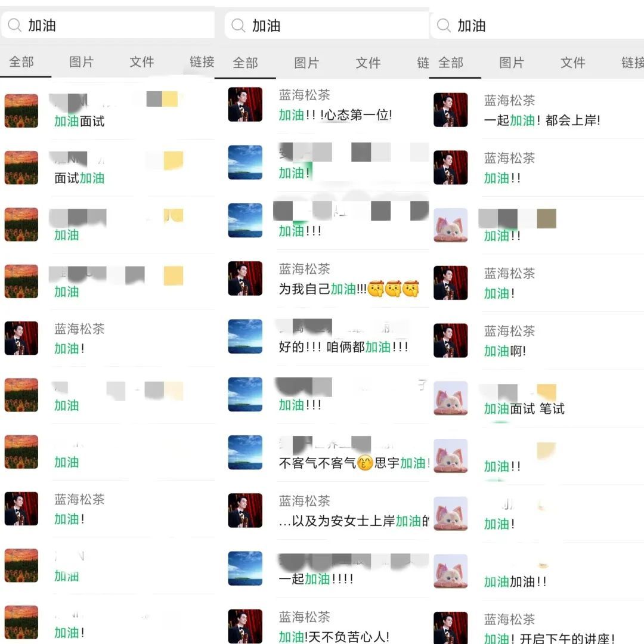Click the search magnifier icon in left panel
This screenshot has height=644, width=644.
tap(14, 25)
